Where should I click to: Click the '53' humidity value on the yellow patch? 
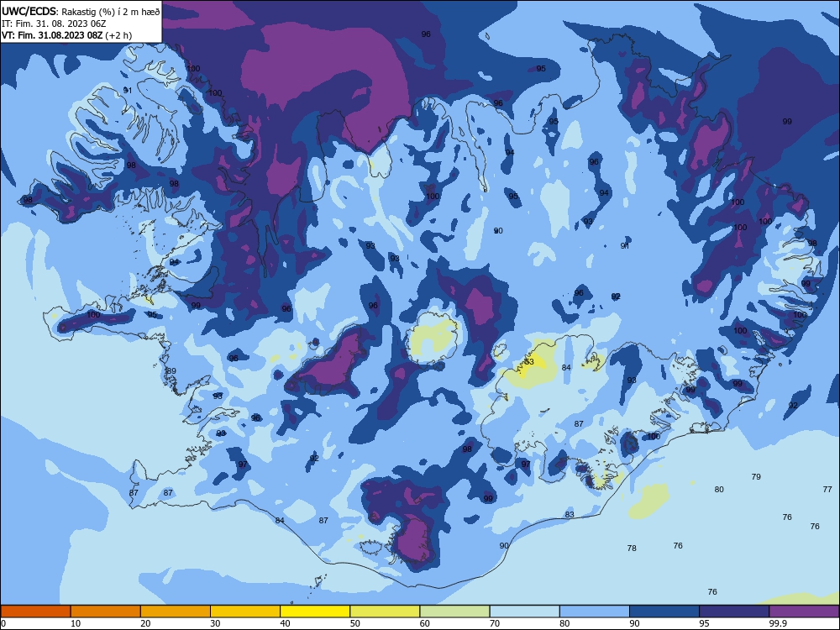[529, 361]
